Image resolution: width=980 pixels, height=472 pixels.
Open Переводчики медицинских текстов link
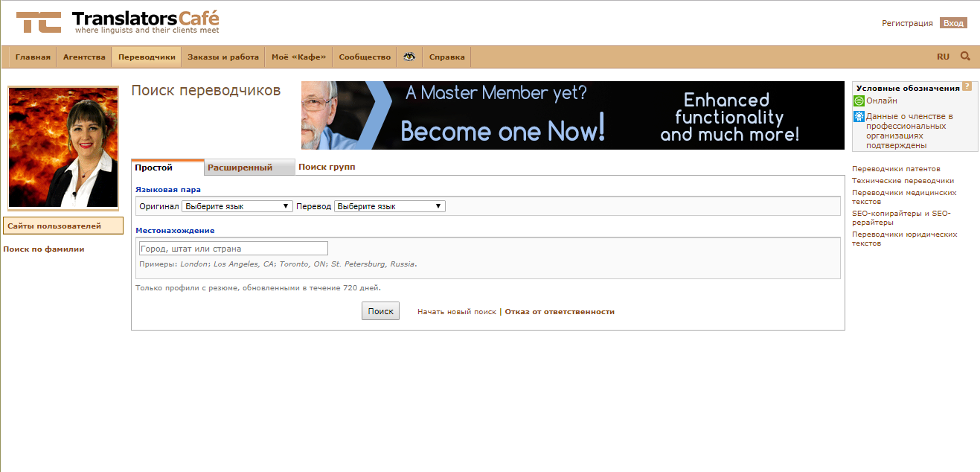[904, 197]
